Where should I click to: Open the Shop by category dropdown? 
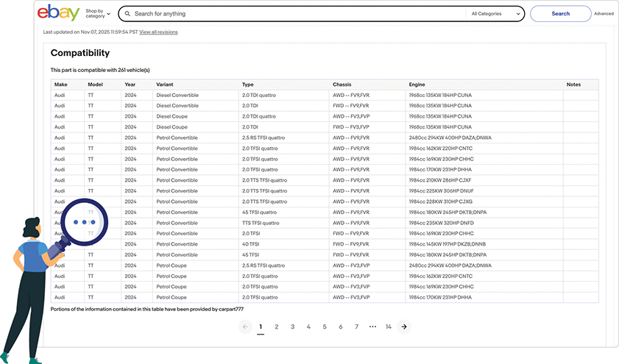click(x=98, y=14)
